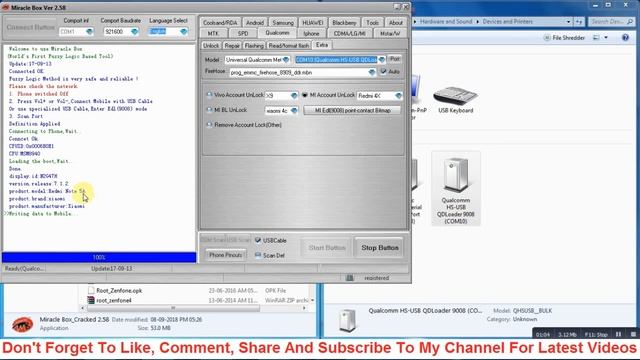Screen dimensions: 640x360
Task: Click the Connect Button
Action: [x=31, y=27]
